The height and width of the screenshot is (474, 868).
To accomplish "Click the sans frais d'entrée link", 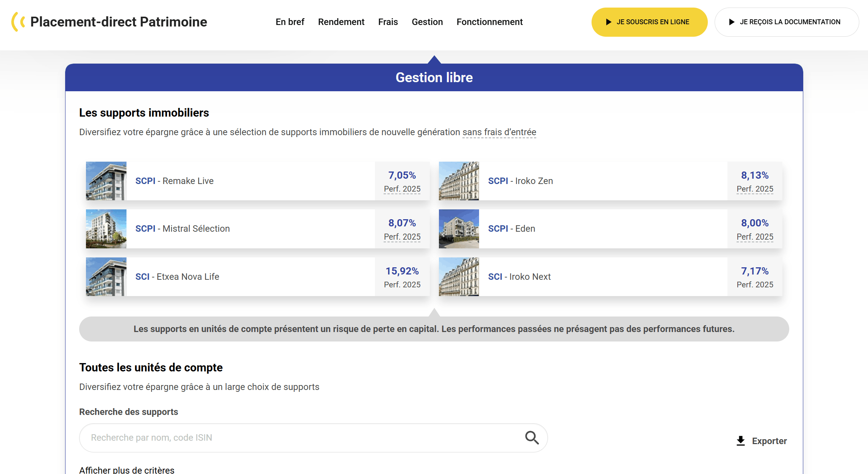I will [499, 132].
